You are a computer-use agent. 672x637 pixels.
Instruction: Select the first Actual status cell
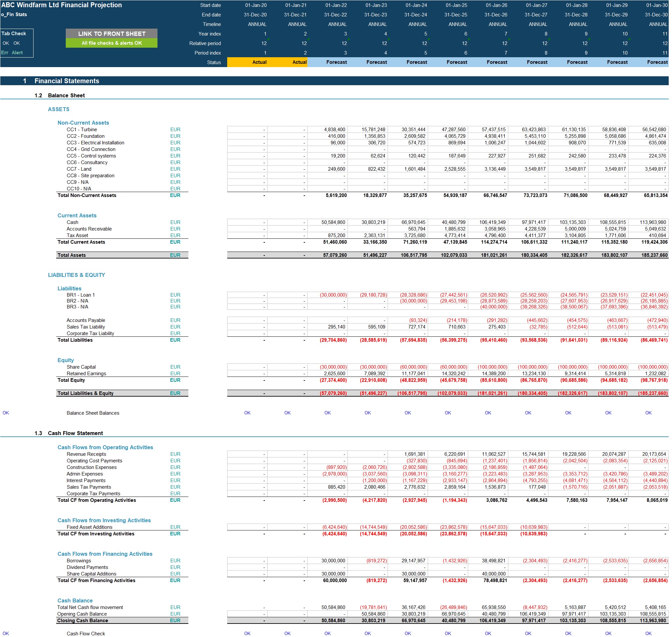click(248, 62)
